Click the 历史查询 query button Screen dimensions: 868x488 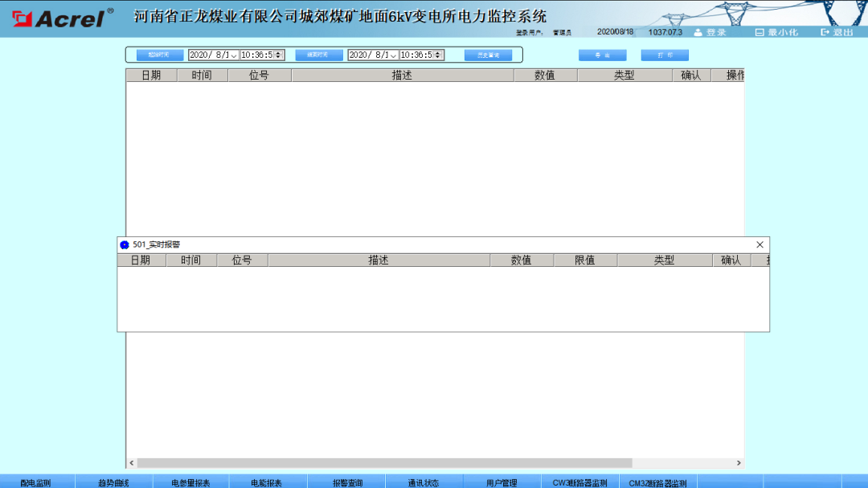[x=489, y=55]
